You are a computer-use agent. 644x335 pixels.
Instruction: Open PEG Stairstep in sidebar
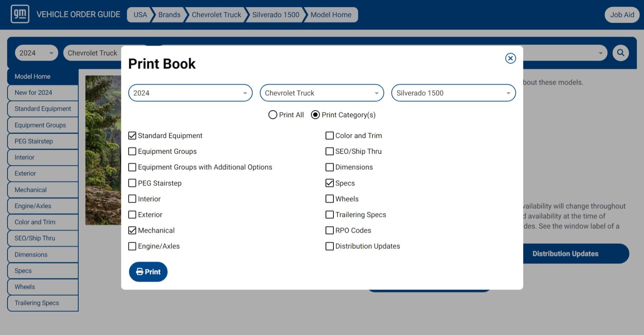43,141
